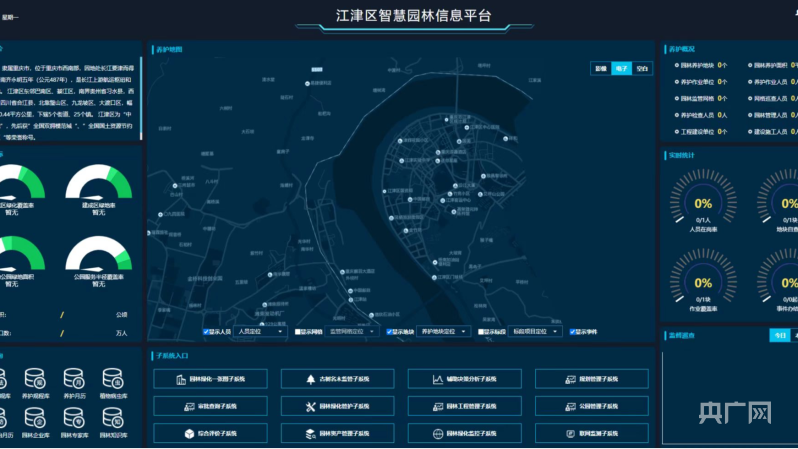Click the globe icon of 园林绿化监控子系统
This screenshot has height=449, width=798.
[438, 434]
